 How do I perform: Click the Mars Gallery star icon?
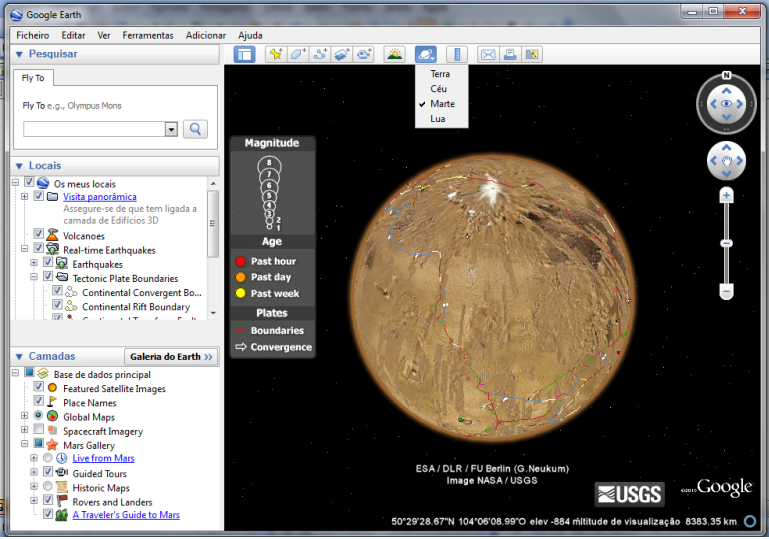click(52, 445)
